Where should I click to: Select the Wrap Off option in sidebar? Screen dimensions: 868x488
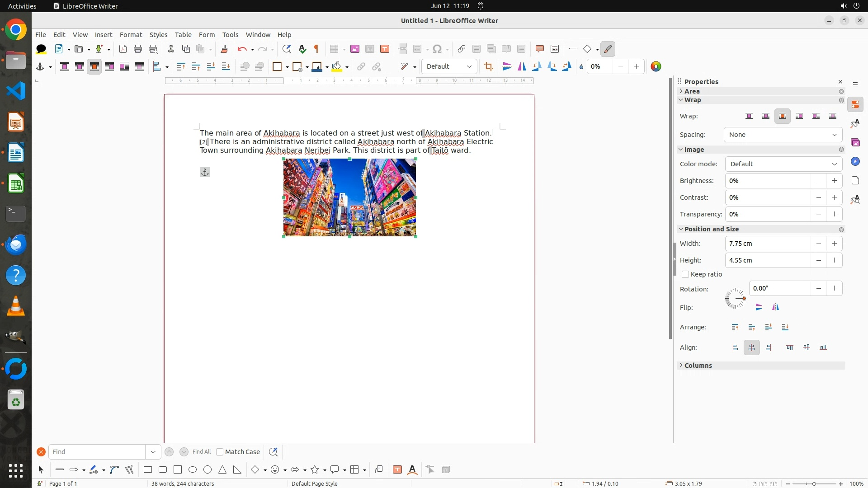tap(749, 116)
